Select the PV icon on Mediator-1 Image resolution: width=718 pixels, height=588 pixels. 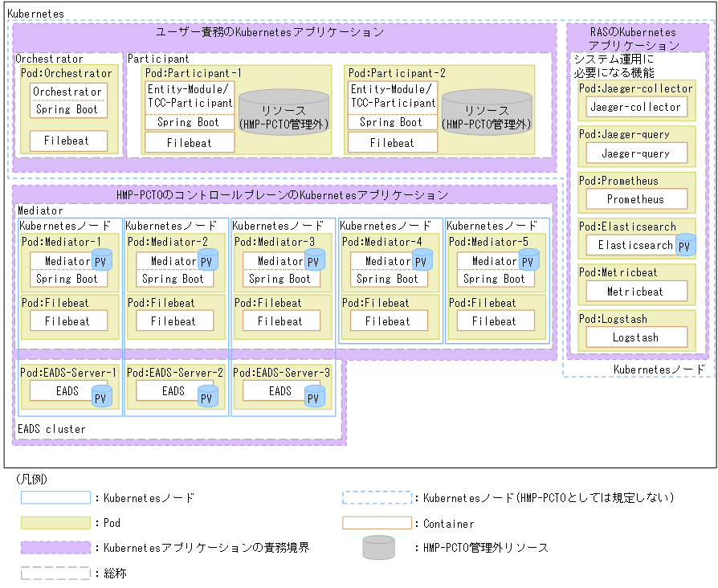click(102, 260)
